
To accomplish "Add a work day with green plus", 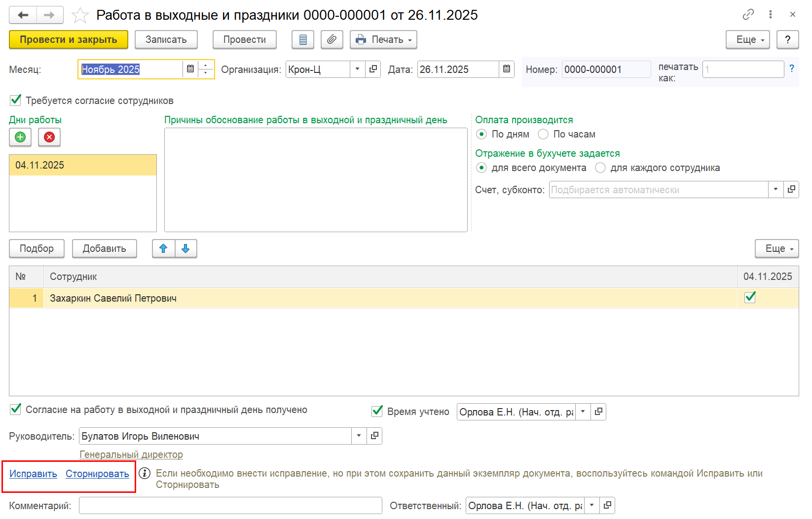I will click(20, 137).
